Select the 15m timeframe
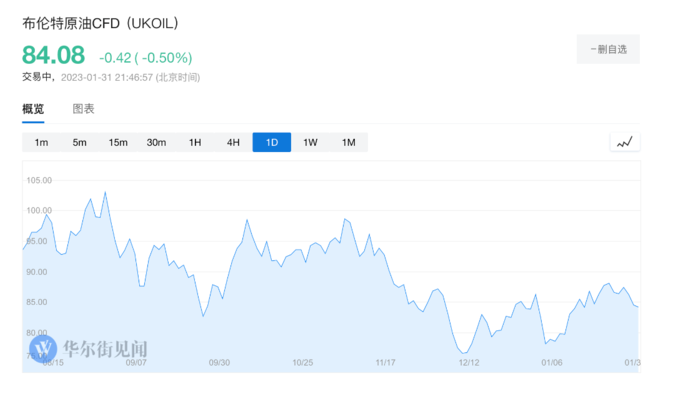 [x=118, y=142]
